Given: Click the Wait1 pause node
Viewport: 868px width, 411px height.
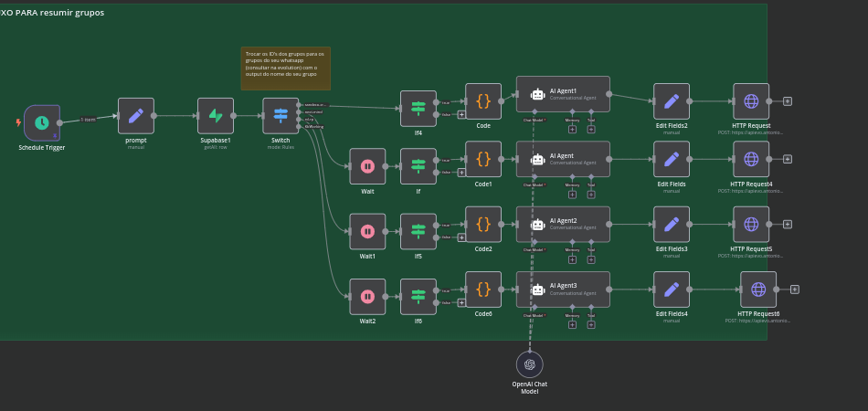Looking at the screenshot, I should (367, 231).
